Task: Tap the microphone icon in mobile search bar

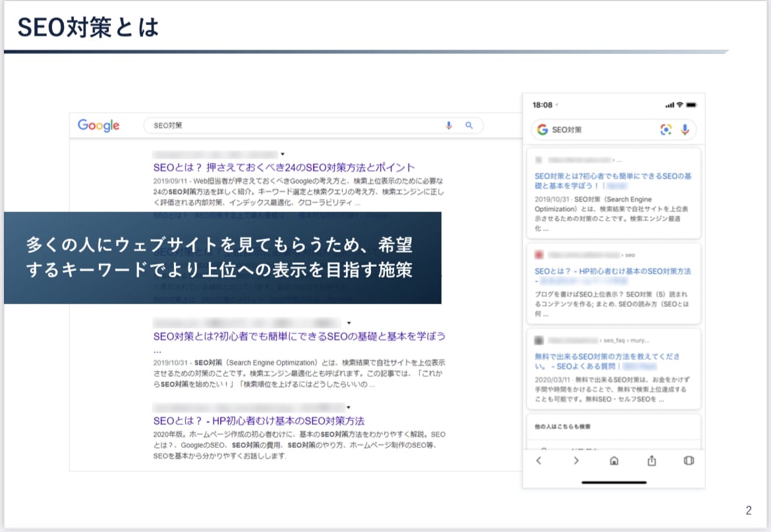Action: point(685,130)
